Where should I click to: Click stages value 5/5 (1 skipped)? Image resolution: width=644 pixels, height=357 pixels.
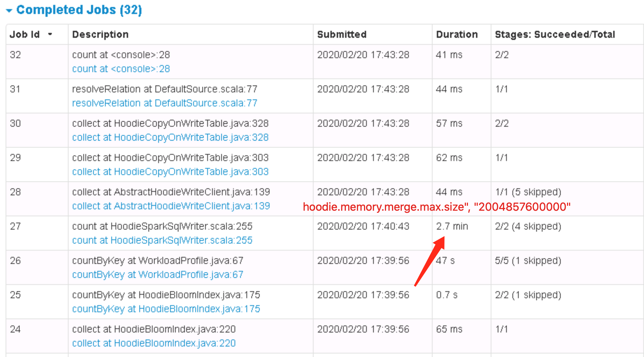[528, 260]
